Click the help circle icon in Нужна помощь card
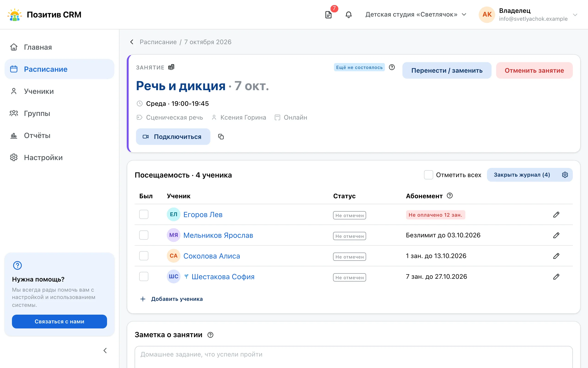588x368 pixels. (17, 265)
